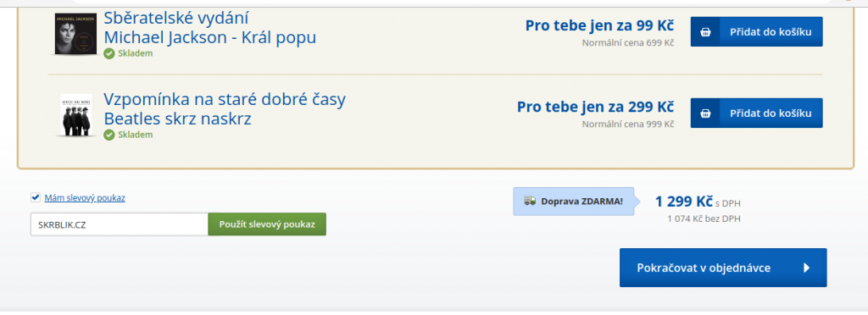Click the delivery truck icon in Doprava ZDARMA
The image size is (868, 315).
[x=530, y=202]
